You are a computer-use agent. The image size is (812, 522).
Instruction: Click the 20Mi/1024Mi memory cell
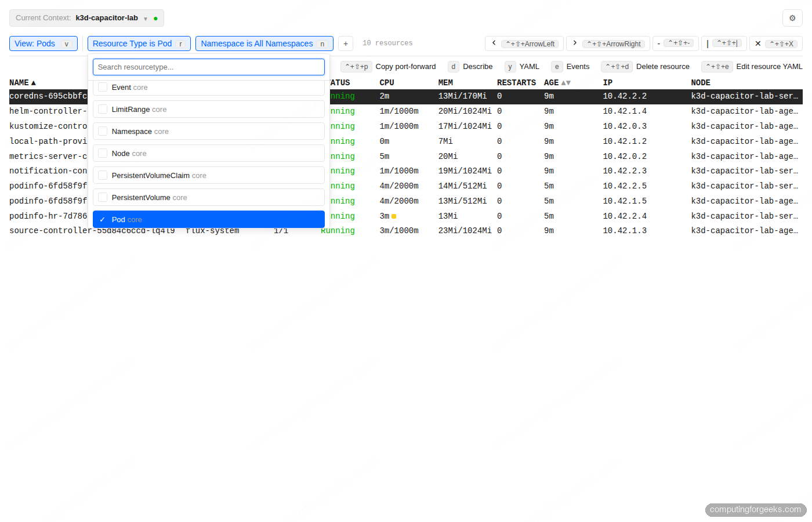(465, 111)
